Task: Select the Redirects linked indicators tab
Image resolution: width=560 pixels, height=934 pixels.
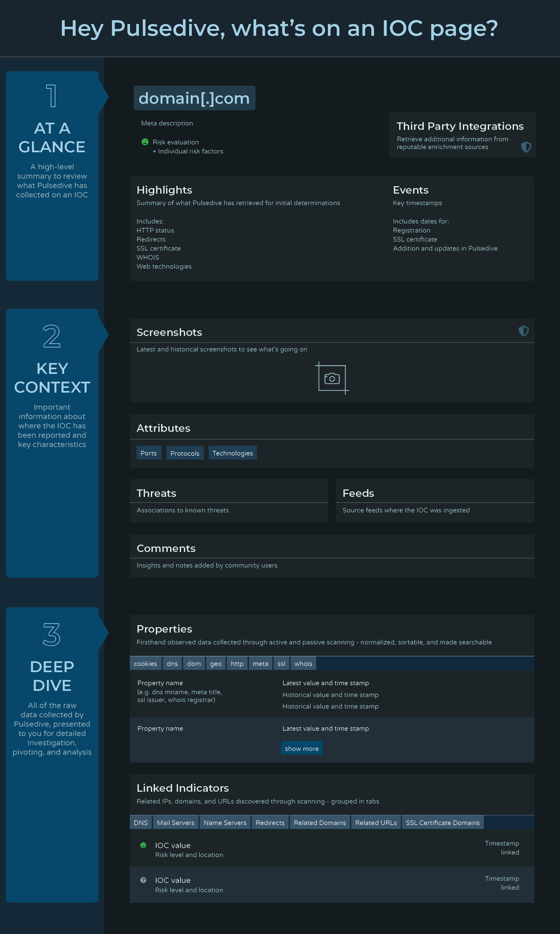Action: (270, 823)
